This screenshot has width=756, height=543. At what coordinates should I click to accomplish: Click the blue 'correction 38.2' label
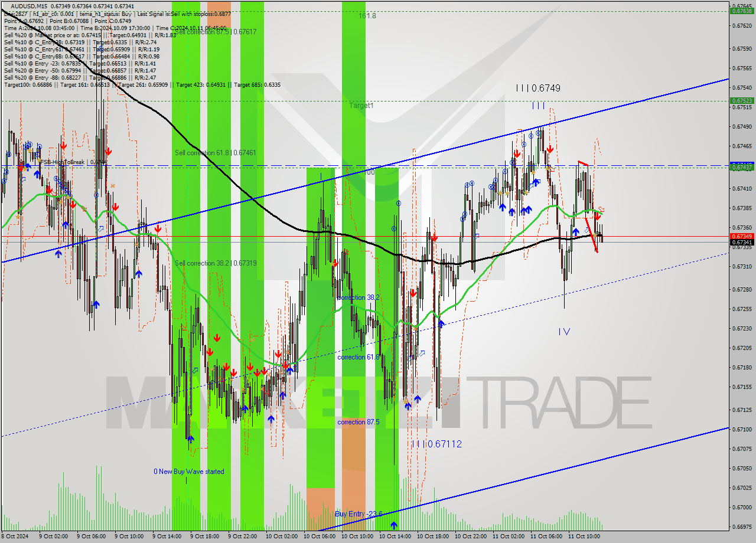pos(359,297)
